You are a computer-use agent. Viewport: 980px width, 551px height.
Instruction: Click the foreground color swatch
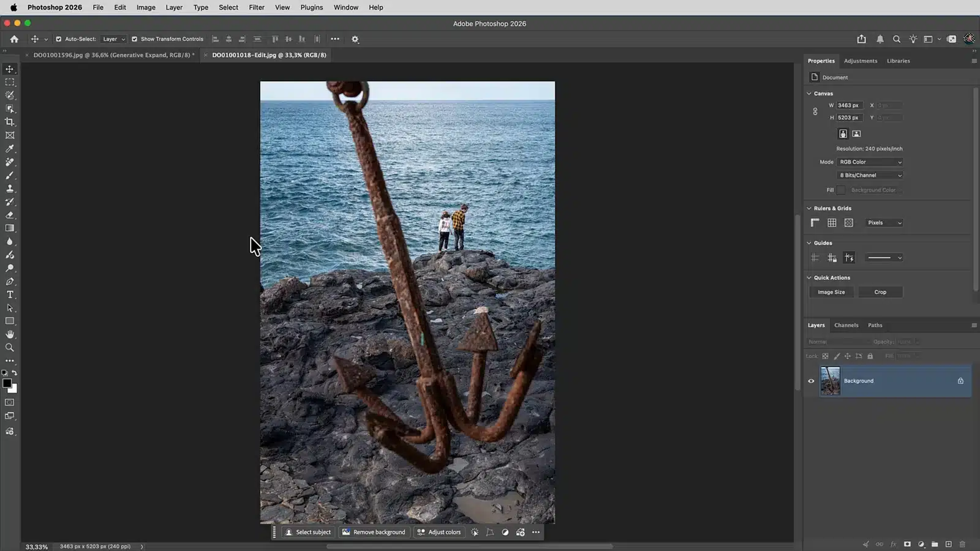pyautogui.click(x=7, y=383)
